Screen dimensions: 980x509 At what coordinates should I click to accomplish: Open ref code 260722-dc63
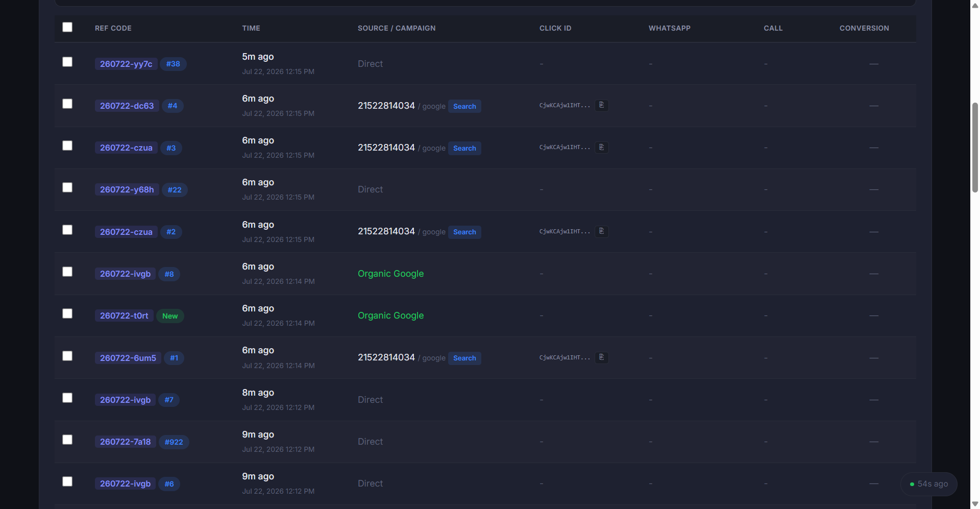(127, 106)
